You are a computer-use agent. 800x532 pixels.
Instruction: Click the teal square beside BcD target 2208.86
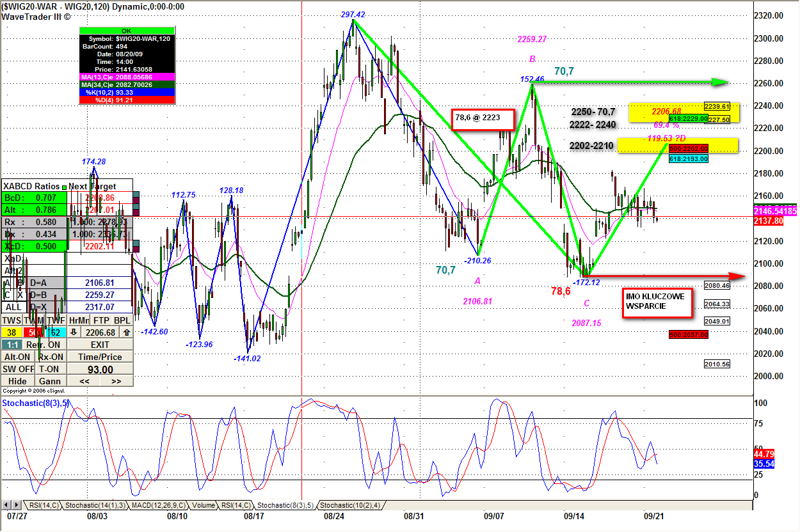coord(136,194)
